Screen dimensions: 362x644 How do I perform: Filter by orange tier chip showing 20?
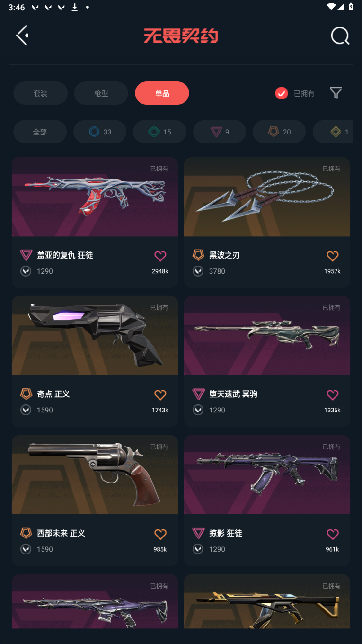(x=279, y=132)
